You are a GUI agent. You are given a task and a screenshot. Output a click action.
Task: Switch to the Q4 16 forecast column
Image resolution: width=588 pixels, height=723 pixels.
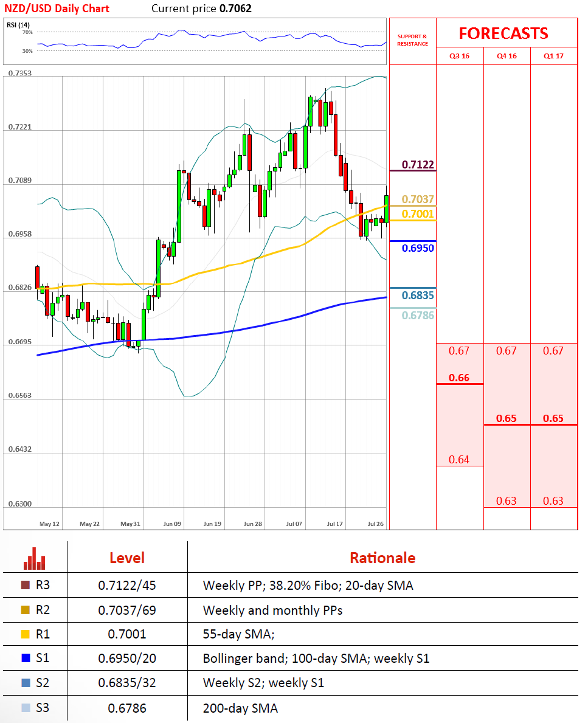[x=507, y=57]
